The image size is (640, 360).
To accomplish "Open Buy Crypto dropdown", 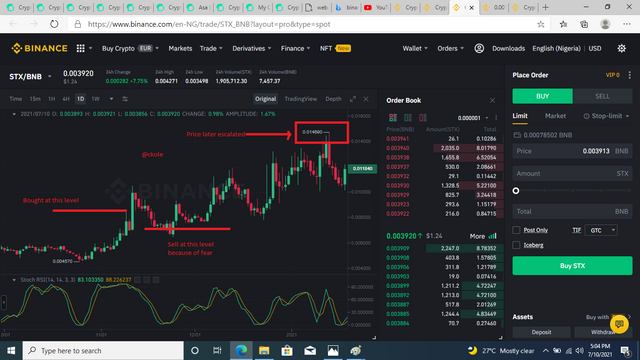I will 130,48.
